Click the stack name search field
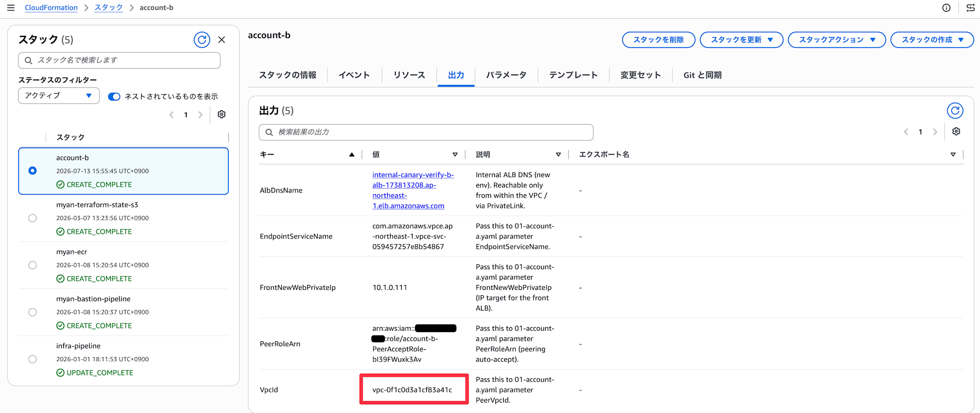 pos(119,60)
